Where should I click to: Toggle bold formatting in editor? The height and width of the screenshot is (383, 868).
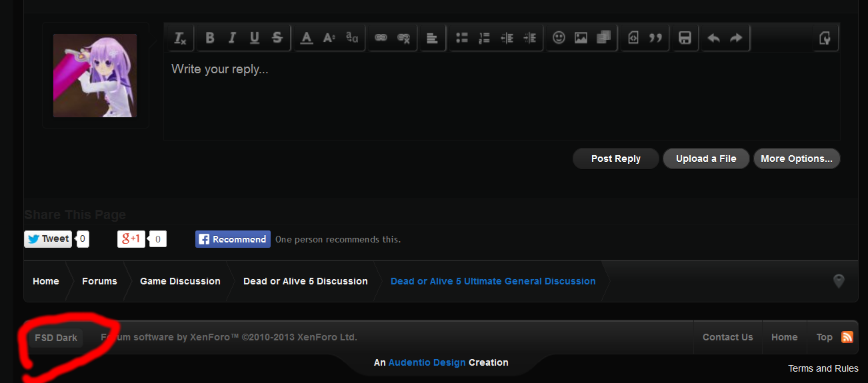point(209,38)
